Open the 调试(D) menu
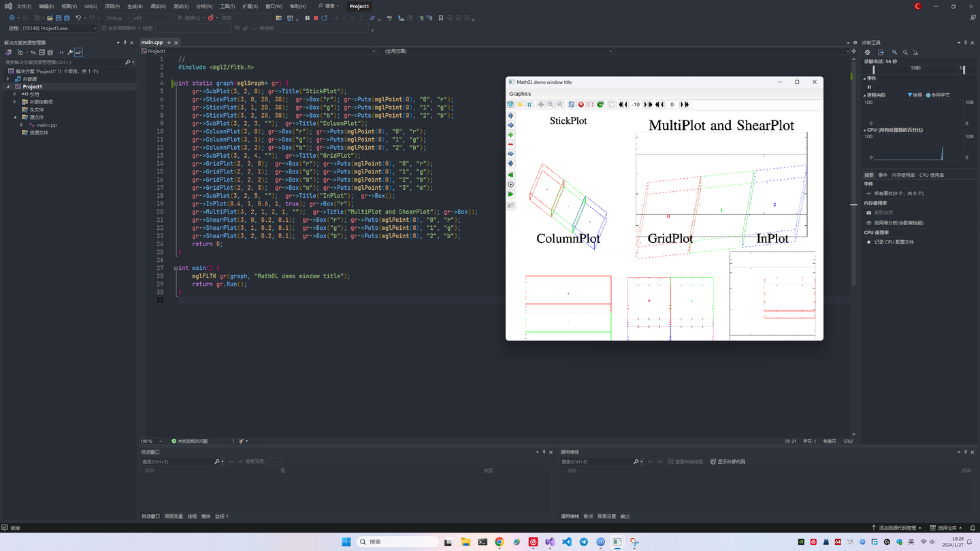The height and width of the screenshot is (551, 980). click(x=158, y=6)
